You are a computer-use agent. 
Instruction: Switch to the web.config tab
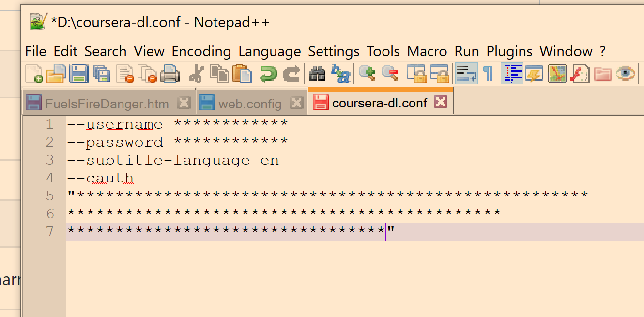point(250,103)
